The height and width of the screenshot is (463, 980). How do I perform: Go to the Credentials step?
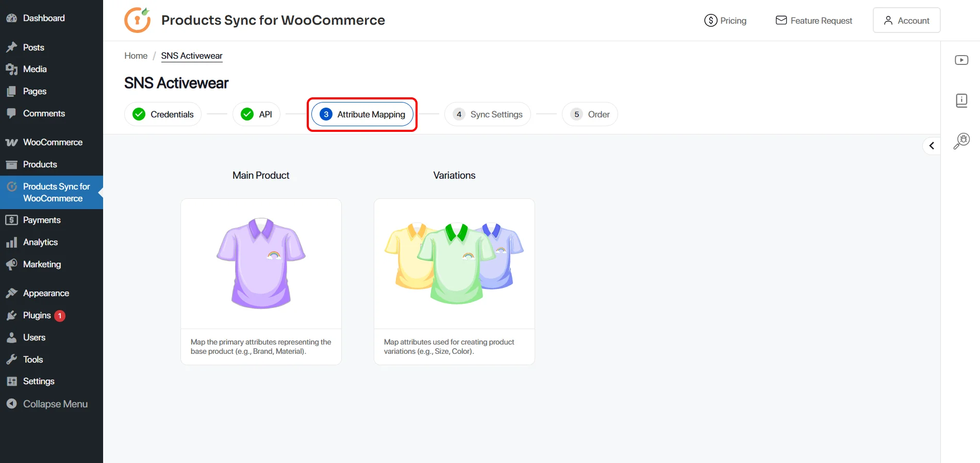[x=163, y=114]
